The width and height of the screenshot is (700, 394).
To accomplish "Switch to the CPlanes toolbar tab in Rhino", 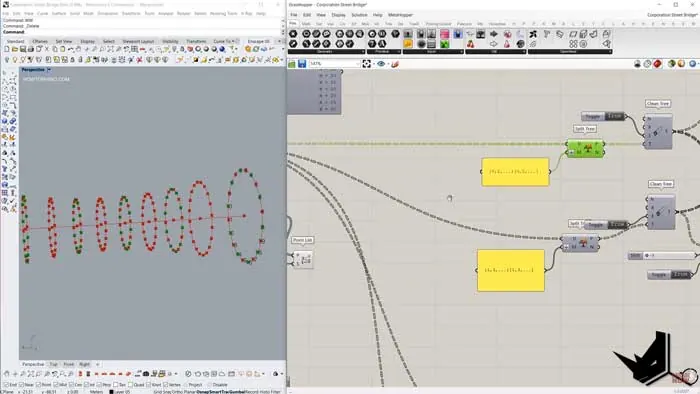I will coord(40,41).
